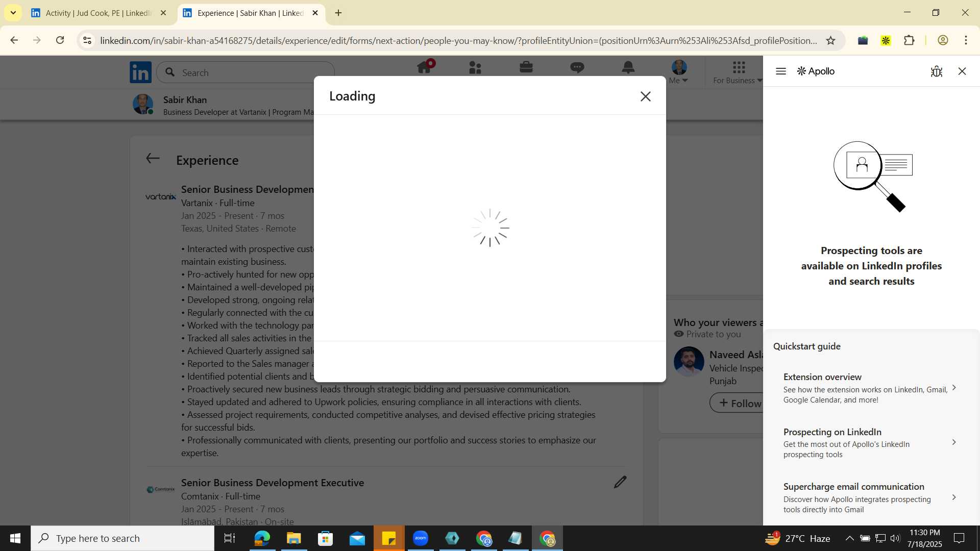Open File Explorer from taskbar
The image size is (980, 551).
pos(293,538)
